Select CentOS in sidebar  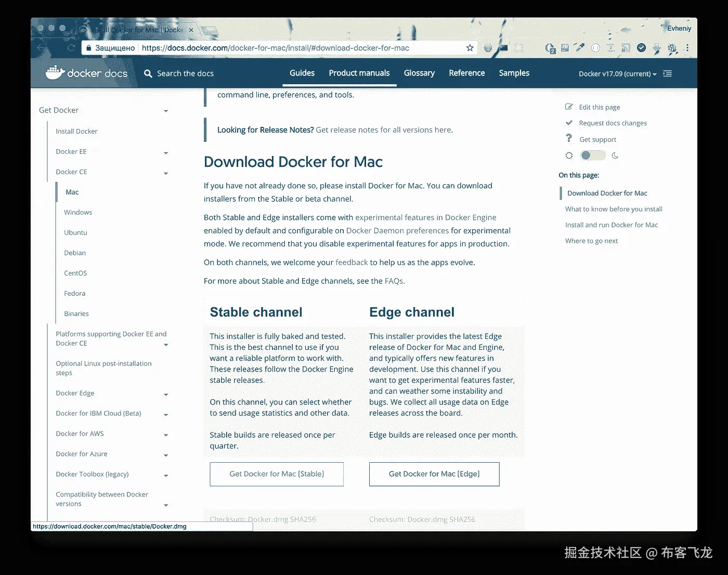click(x=75, y=273)
